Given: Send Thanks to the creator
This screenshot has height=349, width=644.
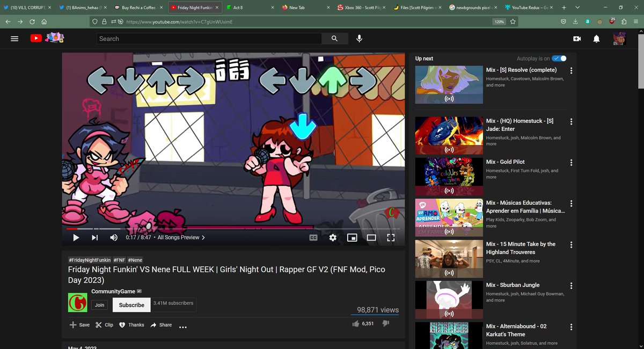Looking at the screenshot, I should coord(131,325).
